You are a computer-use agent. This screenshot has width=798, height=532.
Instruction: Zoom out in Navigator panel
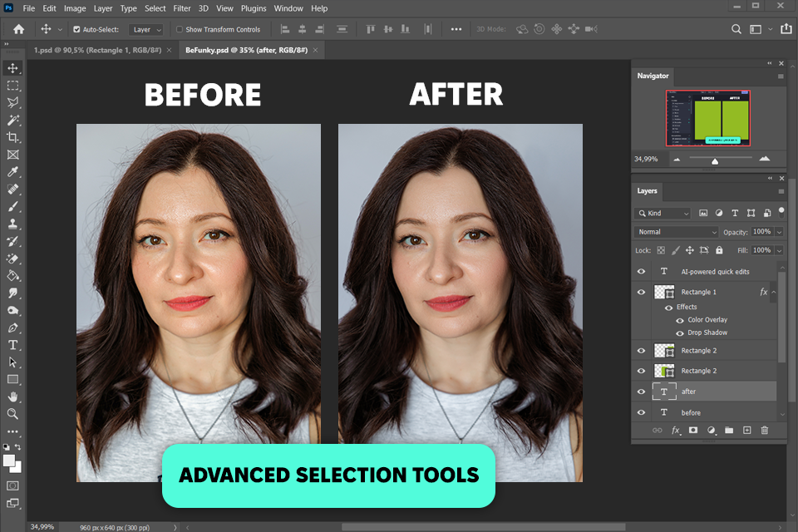pyautogui.click(x=677, y=160)
